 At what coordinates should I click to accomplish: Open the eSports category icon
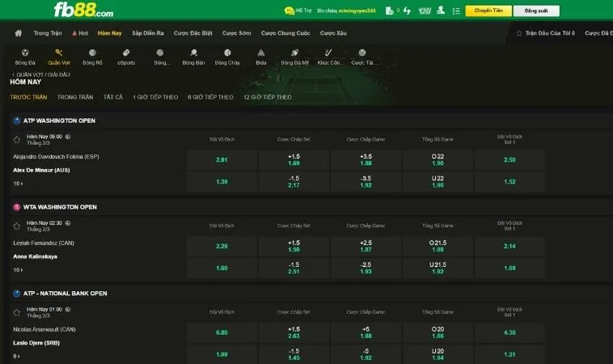pyautogui.click(x=126, y=53)
